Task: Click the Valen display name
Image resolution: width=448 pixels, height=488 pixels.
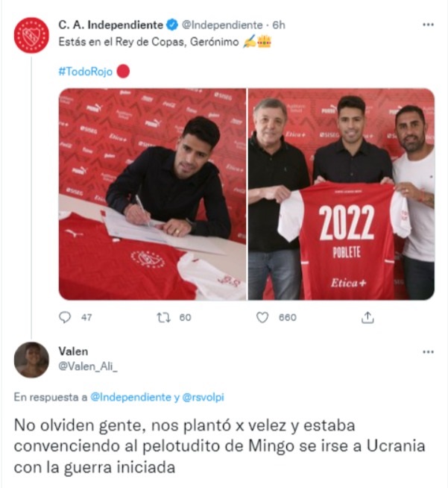Action: pos(73,351)
